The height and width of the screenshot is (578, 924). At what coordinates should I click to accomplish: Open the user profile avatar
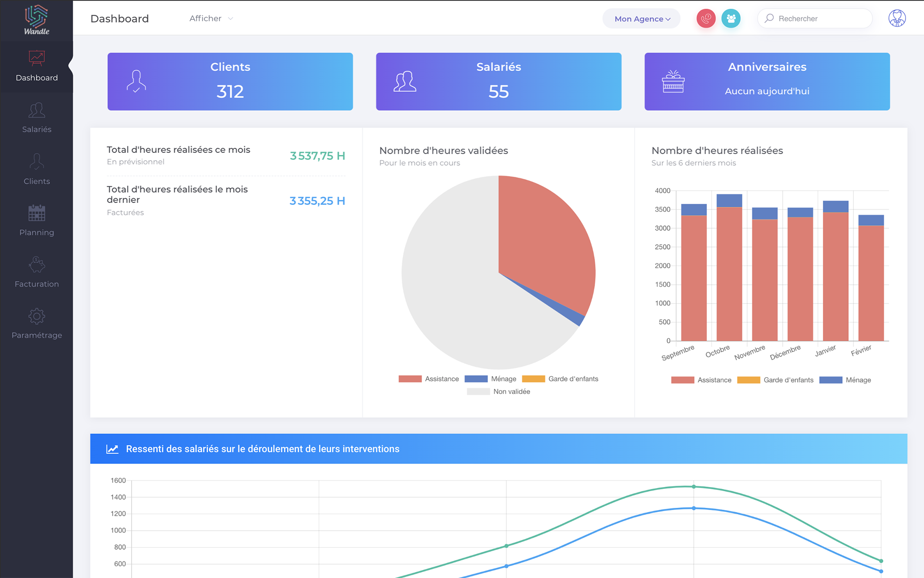click(897, 18)
